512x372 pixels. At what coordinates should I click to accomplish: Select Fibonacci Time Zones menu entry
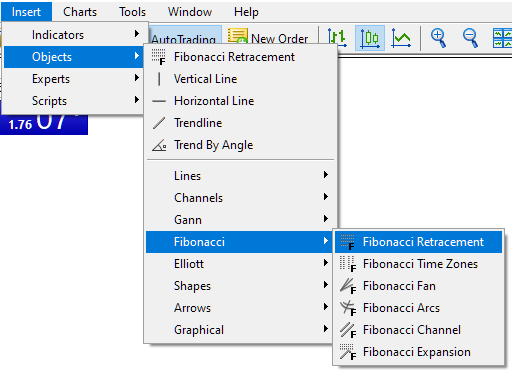(418, 264)
